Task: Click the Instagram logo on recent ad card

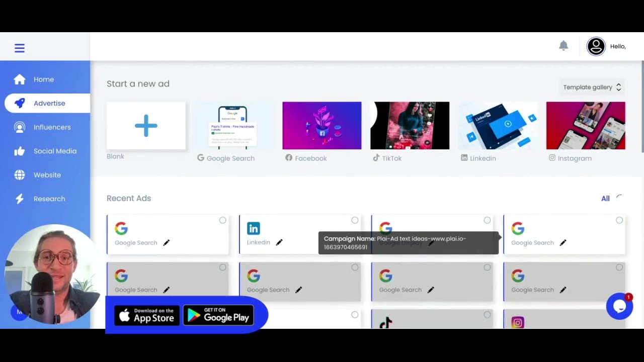Action: click(518, 323)
